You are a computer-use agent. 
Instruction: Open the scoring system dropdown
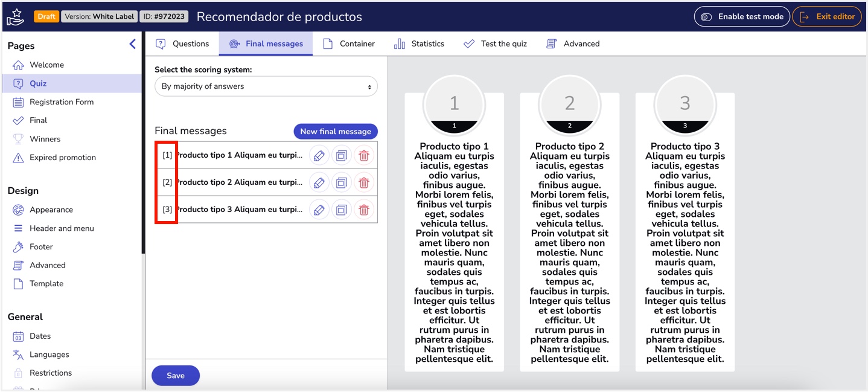point(266,86)
